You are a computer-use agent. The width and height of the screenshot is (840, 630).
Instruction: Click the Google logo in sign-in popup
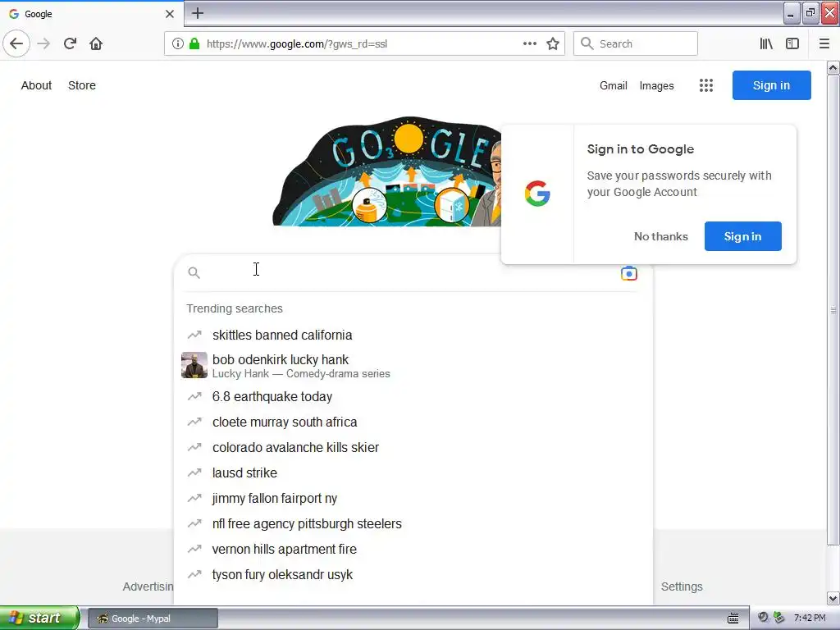pyautogui.click(x=537, y=194)
